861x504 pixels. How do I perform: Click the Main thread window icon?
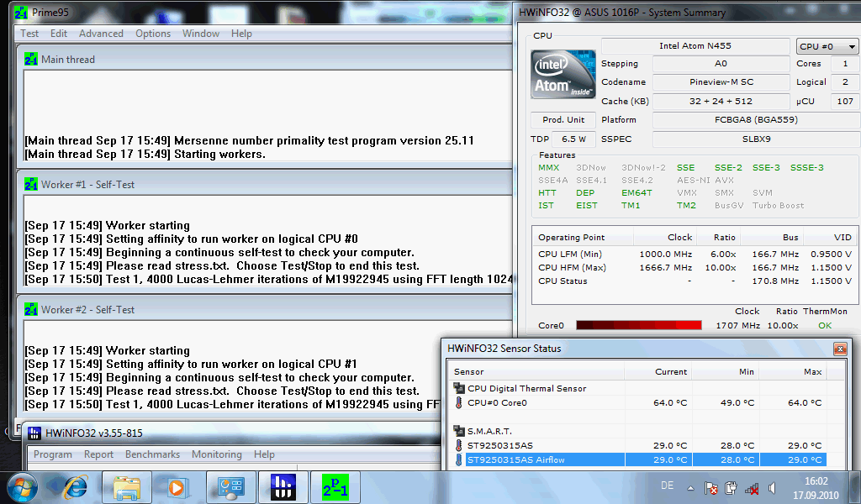(x=31, y=60)
